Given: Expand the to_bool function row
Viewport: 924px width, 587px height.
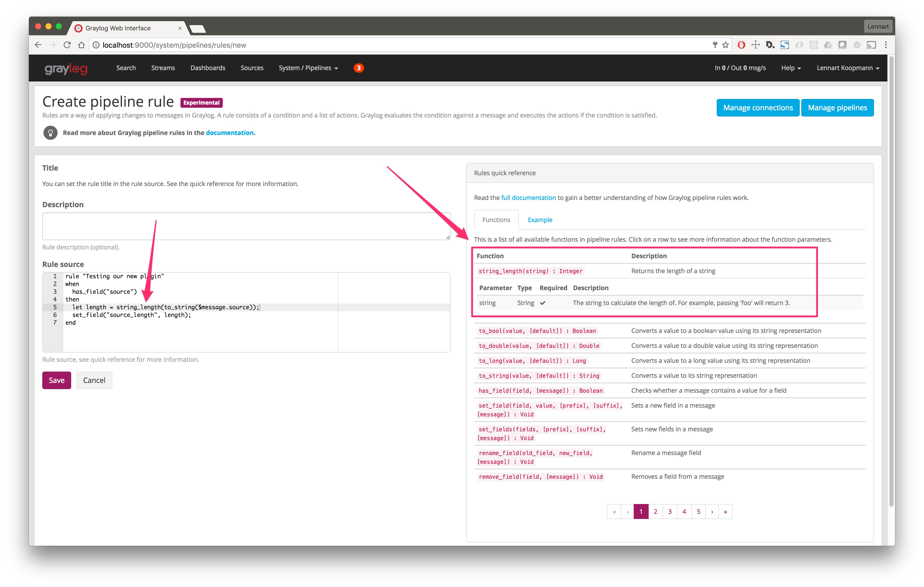Looking at the screenshot, I should [670, 331].
